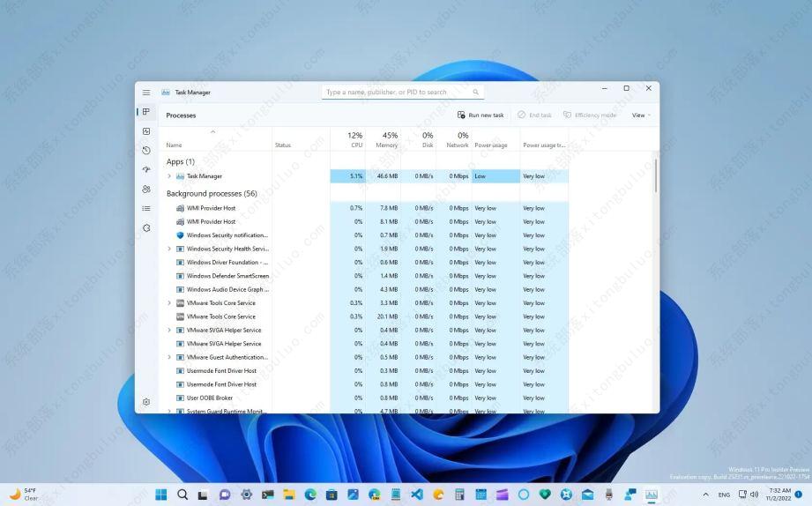Expand the Task Manager app row
The width and height of the screenshot is (812, 506).
click(169, 176)
